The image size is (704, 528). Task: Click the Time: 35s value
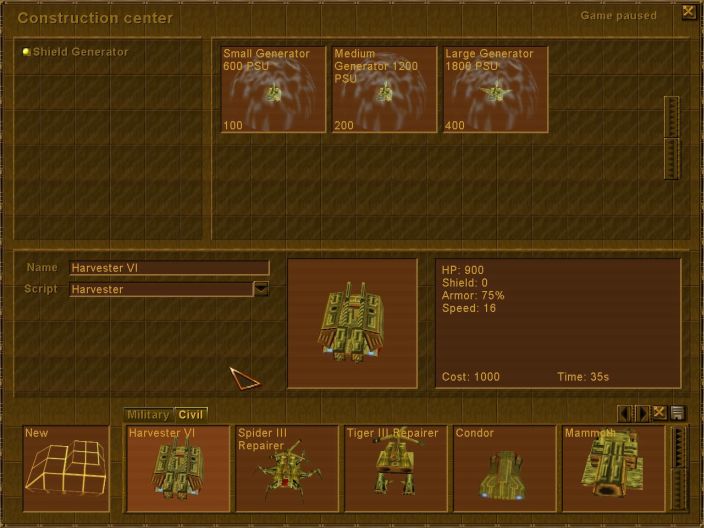[583, 377]
